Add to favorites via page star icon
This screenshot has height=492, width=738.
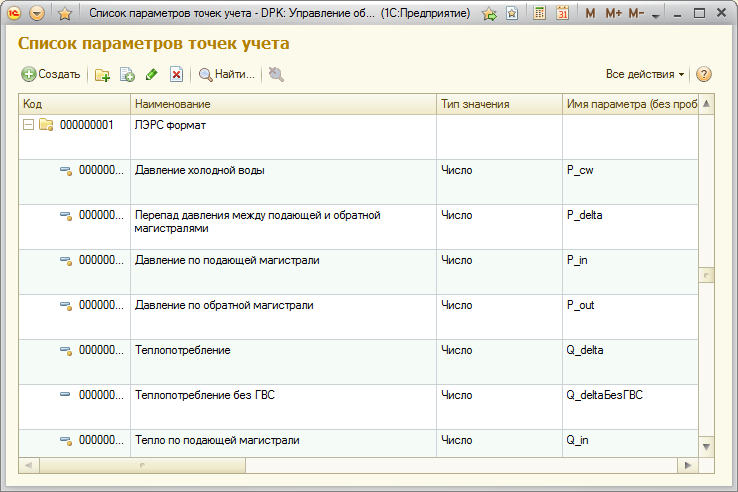[x=512, y=14]
